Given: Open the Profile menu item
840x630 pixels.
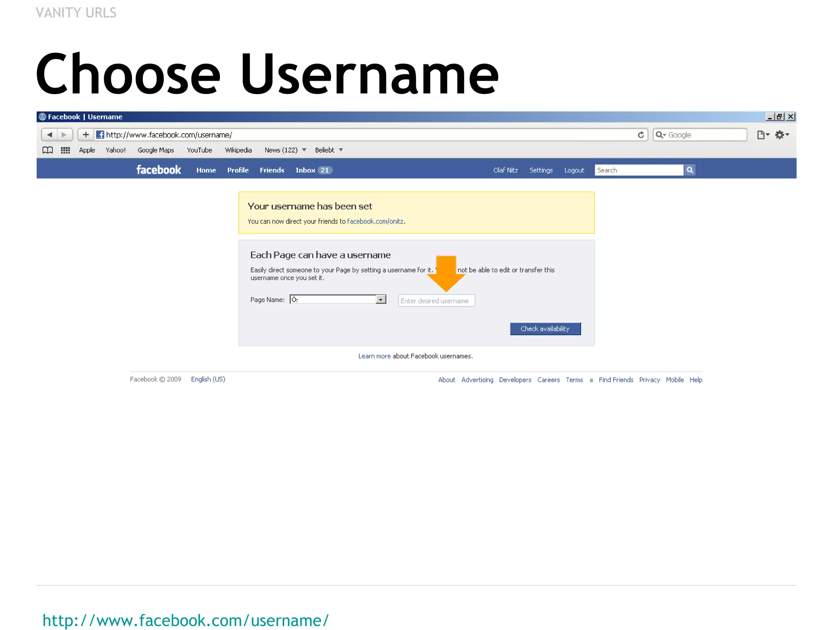Looking at the screenshot, I should click(238, 170).
